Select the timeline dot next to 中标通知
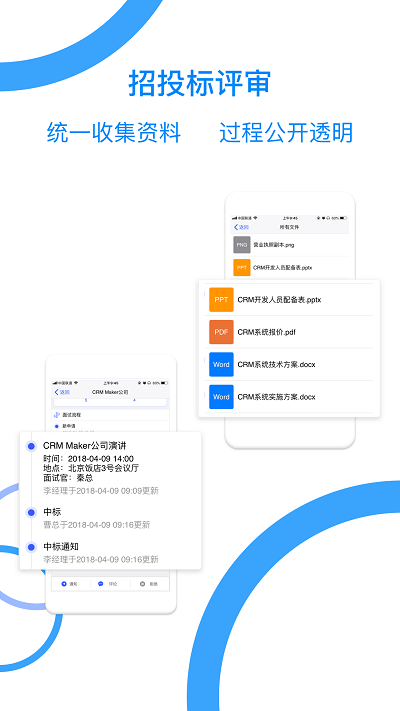 [x=31, y=547]
